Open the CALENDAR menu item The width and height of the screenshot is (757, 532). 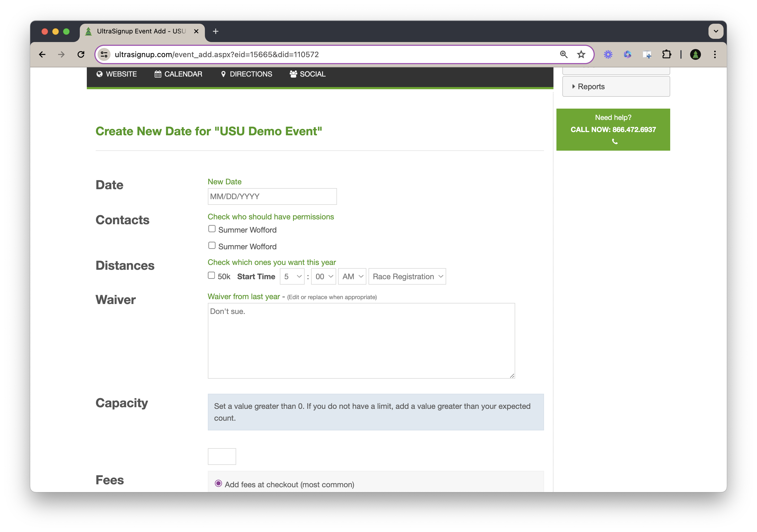coord(178,74)
